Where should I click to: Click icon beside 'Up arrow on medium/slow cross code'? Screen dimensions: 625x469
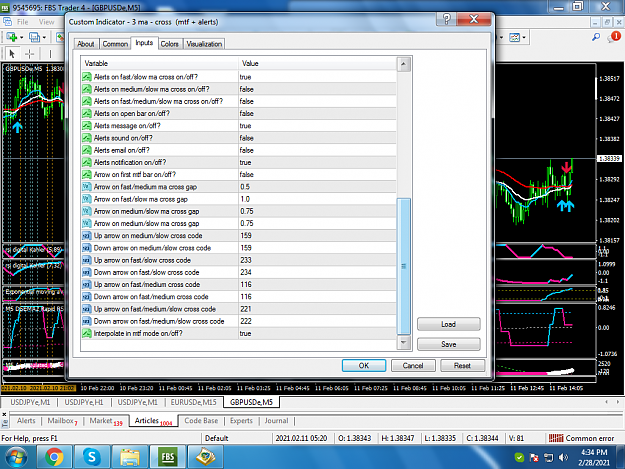tap(87, 235)
